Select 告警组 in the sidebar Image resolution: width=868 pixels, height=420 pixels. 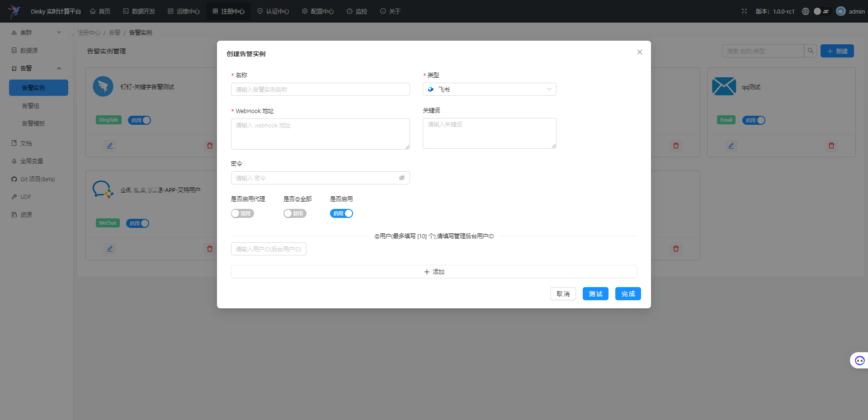[x=38, y=106]
